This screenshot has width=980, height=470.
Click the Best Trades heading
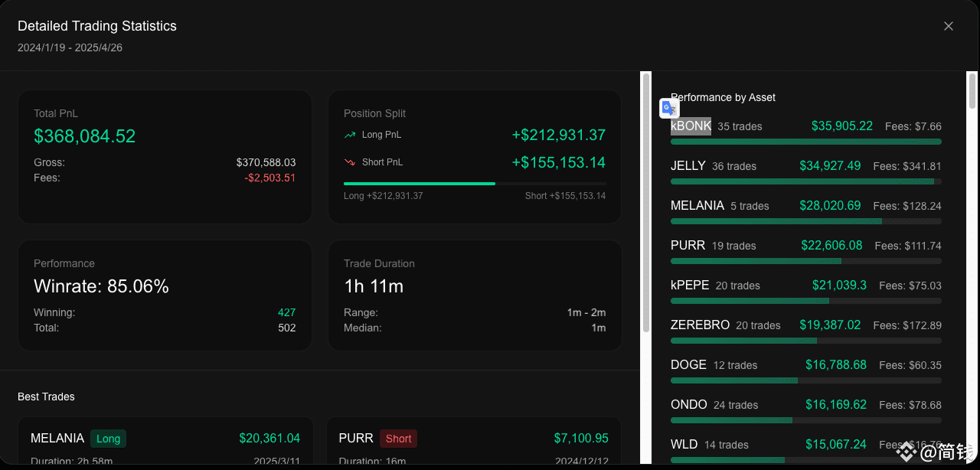click(x=46, y=397)
